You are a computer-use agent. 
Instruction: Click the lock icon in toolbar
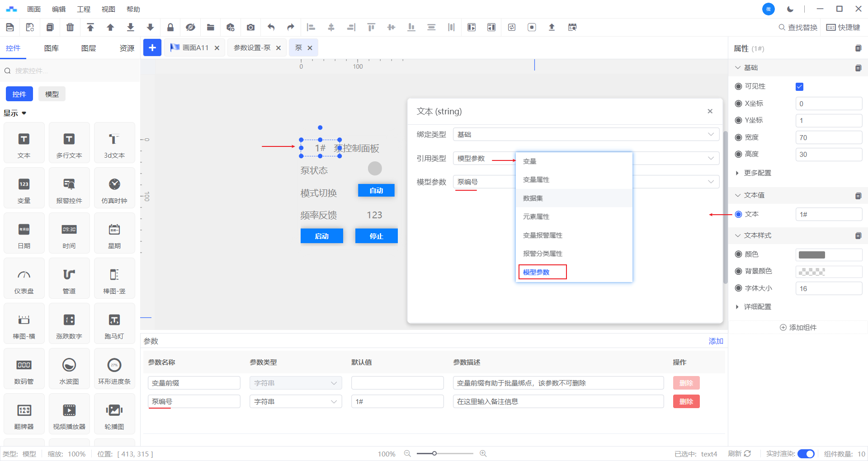(170, 28)
